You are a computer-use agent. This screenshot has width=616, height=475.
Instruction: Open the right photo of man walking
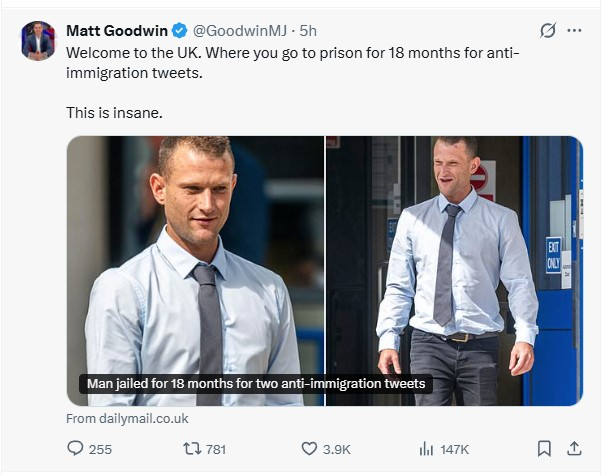tap(454, 270)
